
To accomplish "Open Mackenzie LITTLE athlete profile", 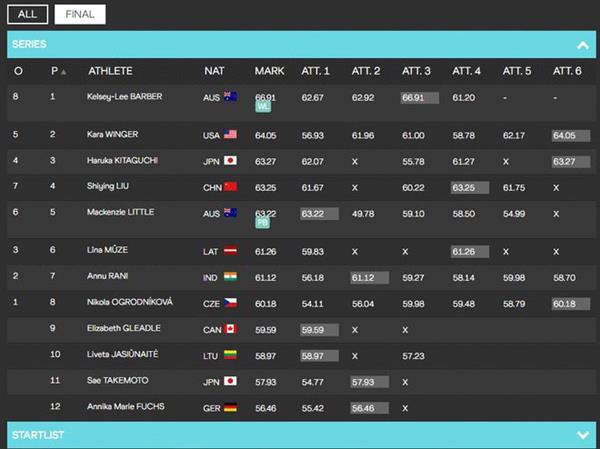I will pyautogui.click(x=120, y=212).
